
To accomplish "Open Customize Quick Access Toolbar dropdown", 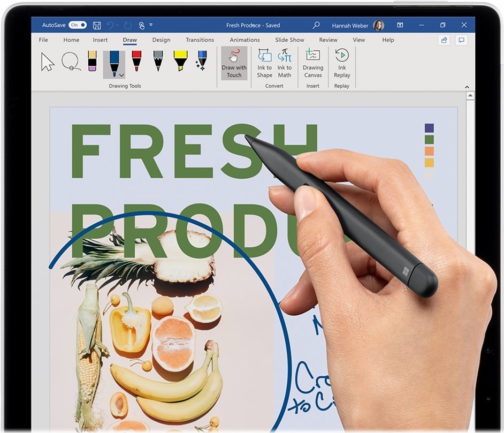I will pos(151,25).
